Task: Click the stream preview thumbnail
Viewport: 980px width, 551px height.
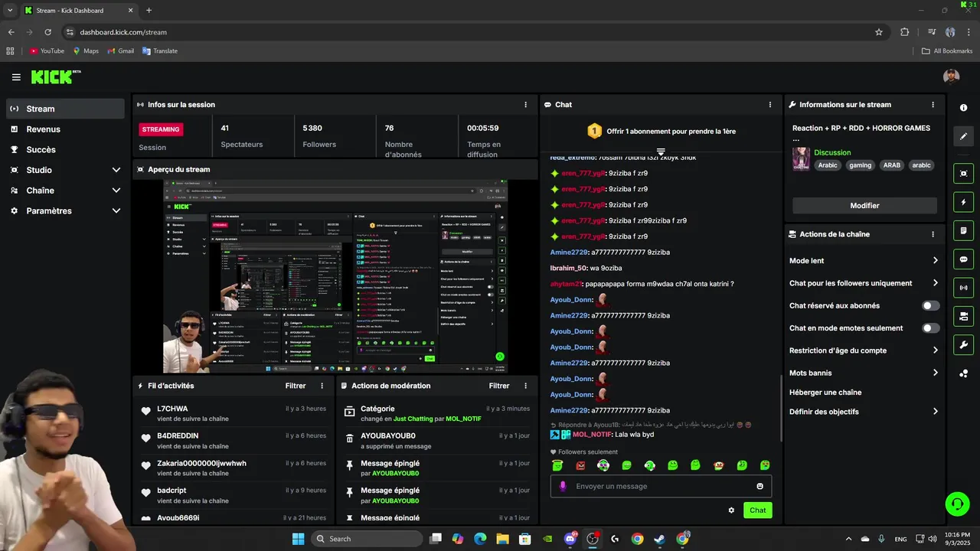Action: [x=336, y=276]
